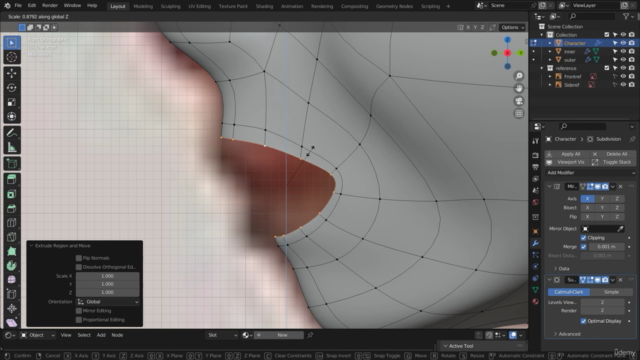
Task: Click the Merge distance 0.001 m slider
Action: 606,247
